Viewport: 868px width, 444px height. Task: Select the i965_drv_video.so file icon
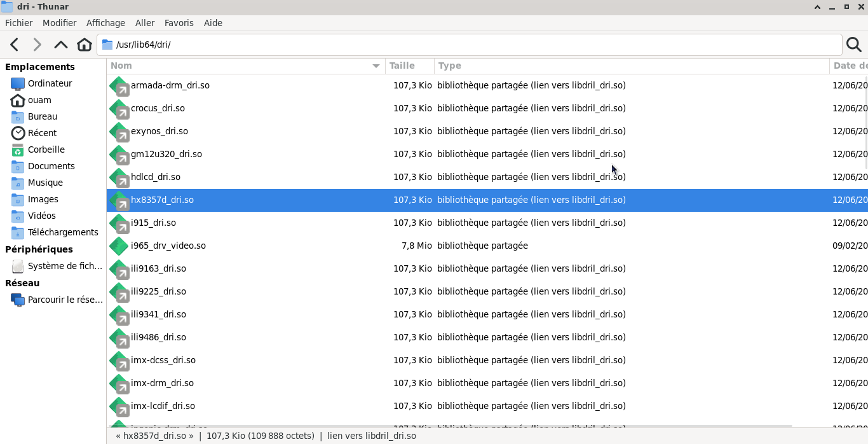tap(119, 246)
